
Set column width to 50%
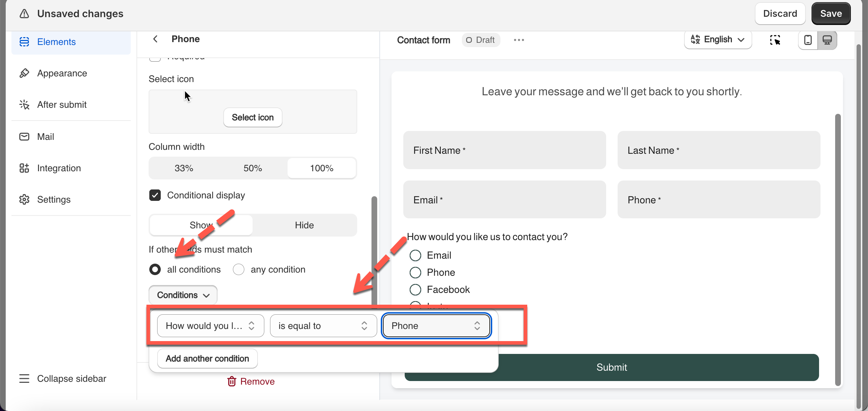point(253,168)
